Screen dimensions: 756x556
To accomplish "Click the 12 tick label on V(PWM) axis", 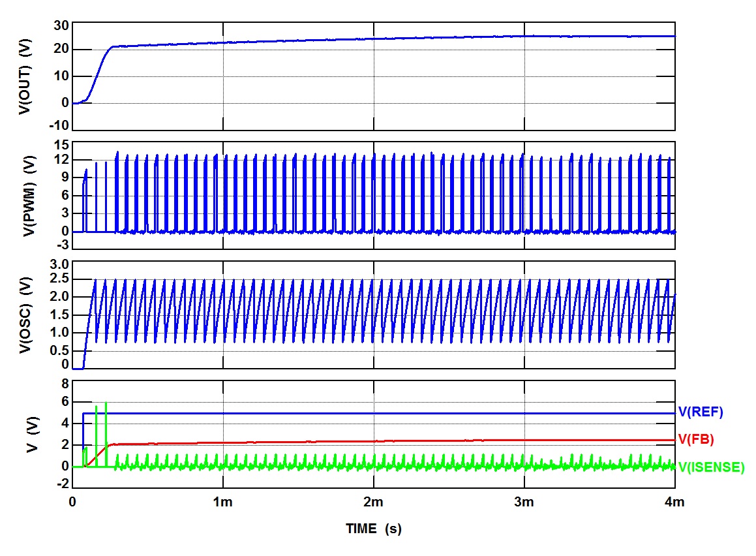I will point(61,161).
